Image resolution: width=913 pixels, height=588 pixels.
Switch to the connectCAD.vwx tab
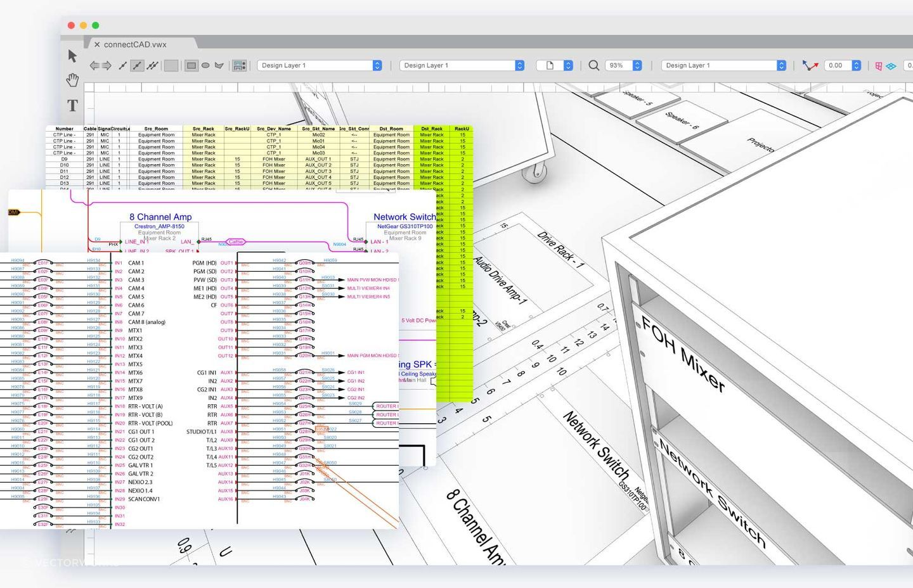(135, 44)
